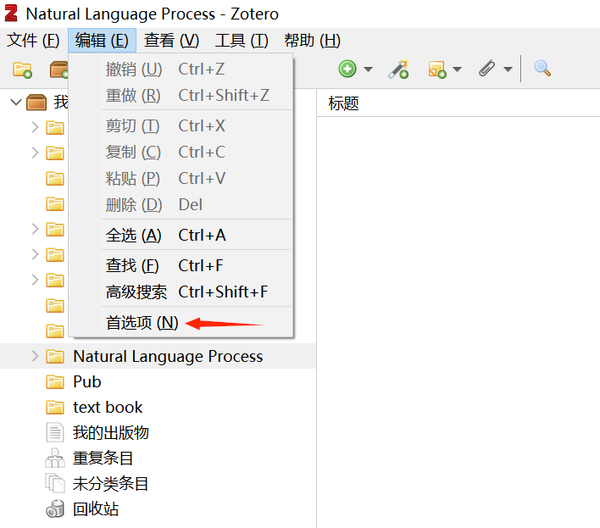Screen dimensions: 600x528
Task: Open the 工具 (T) menu
Action: pyautogui.click(x=241, y=40)
